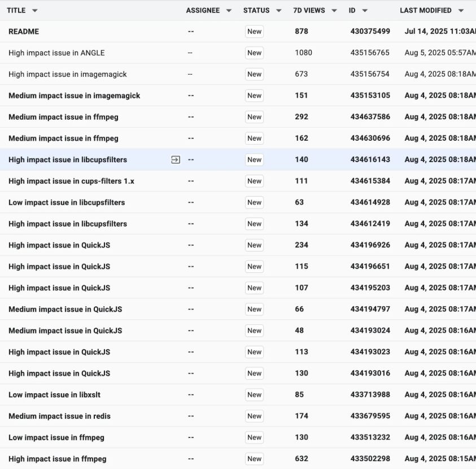The height and width of the screenshot is (469, 476).
Task: Click the 878 views cell
Action: 302,31
